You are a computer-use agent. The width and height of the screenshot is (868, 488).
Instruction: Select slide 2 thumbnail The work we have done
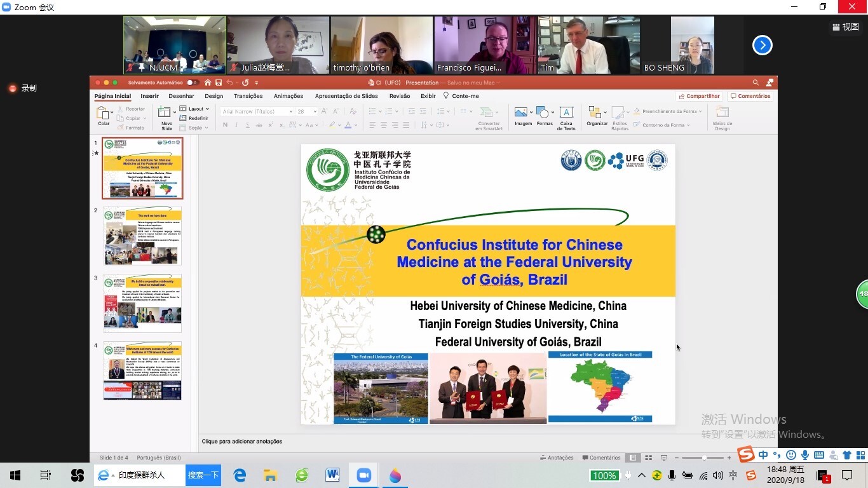[142, 236]
